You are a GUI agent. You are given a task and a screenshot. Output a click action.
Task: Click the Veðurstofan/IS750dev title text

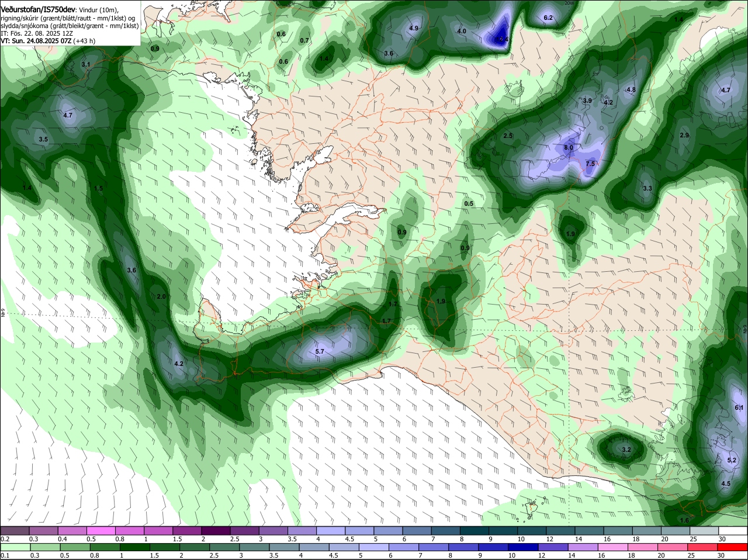[38, 9]
